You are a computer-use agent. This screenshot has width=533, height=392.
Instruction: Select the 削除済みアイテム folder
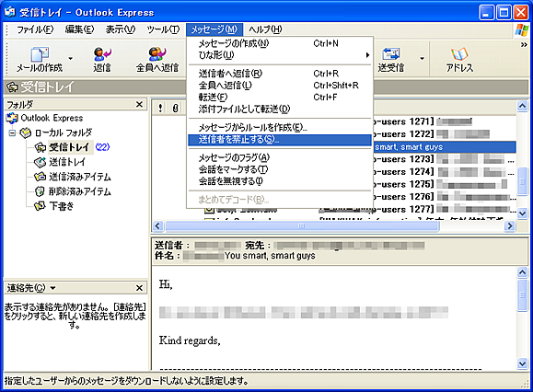80,191
